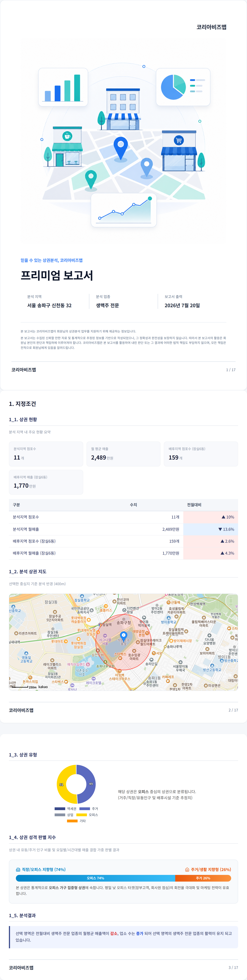Click the coffee cup shop building icon

[67, 147]
